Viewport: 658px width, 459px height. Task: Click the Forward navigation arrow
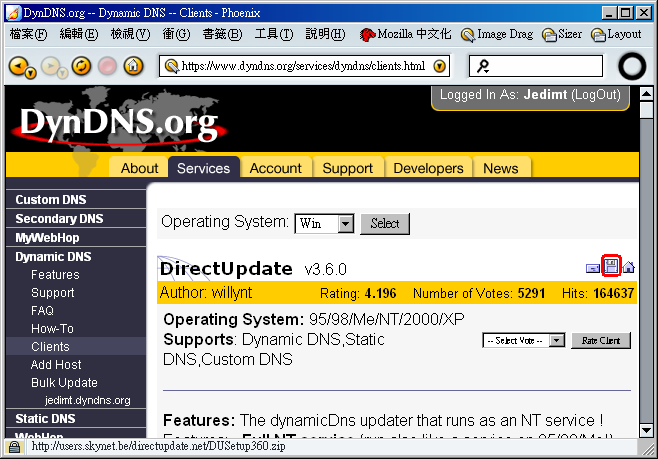(50, 66)
